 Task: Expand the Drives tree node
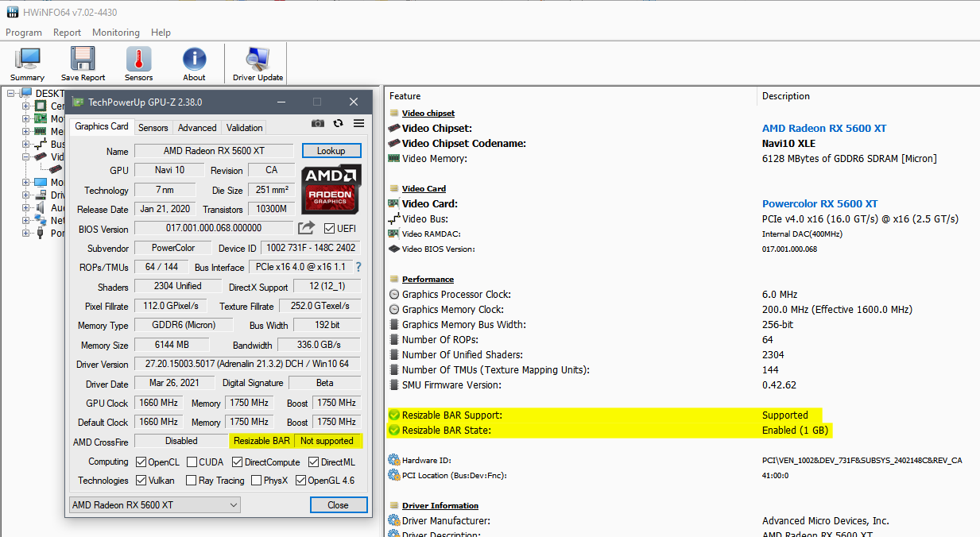(26, 195)
